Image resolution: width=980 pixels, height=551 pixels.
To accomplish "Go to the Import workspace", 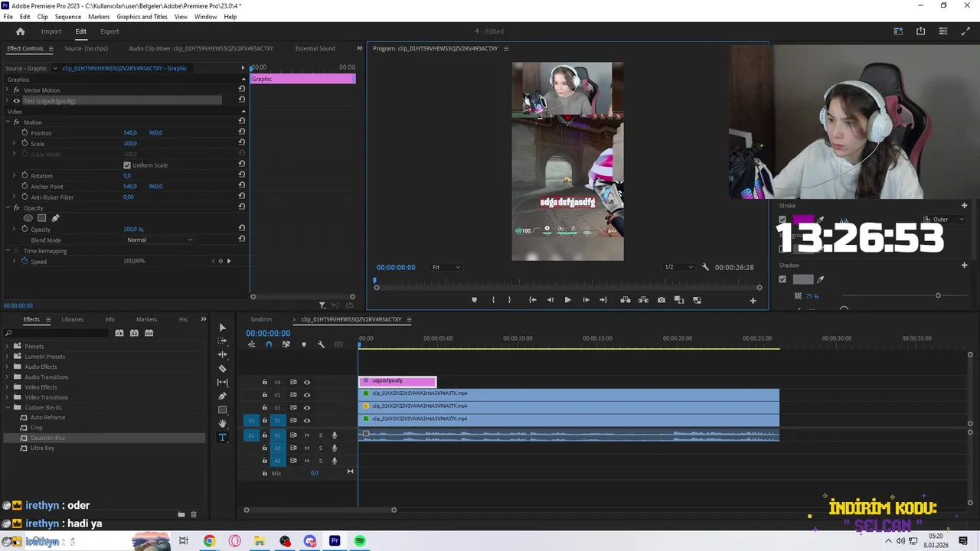I will point(51,31).
